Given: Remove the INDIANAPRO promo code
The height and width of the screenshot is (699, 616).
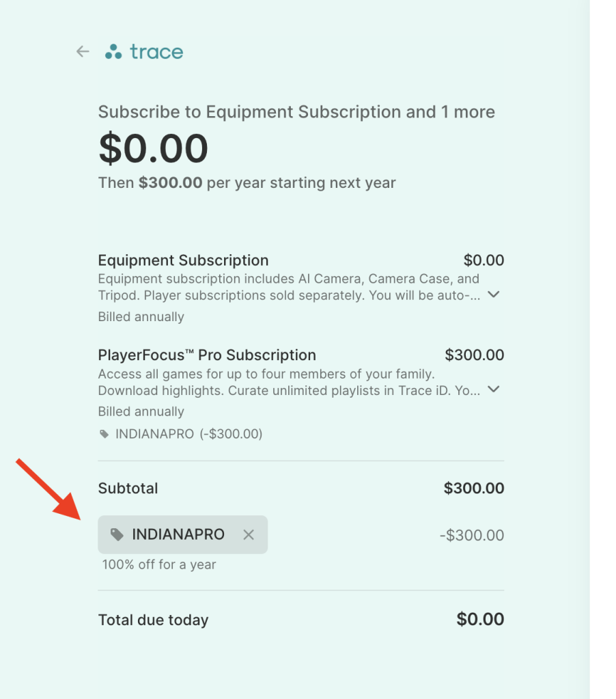Looking at the screenshot, I should tap(249, 535).
